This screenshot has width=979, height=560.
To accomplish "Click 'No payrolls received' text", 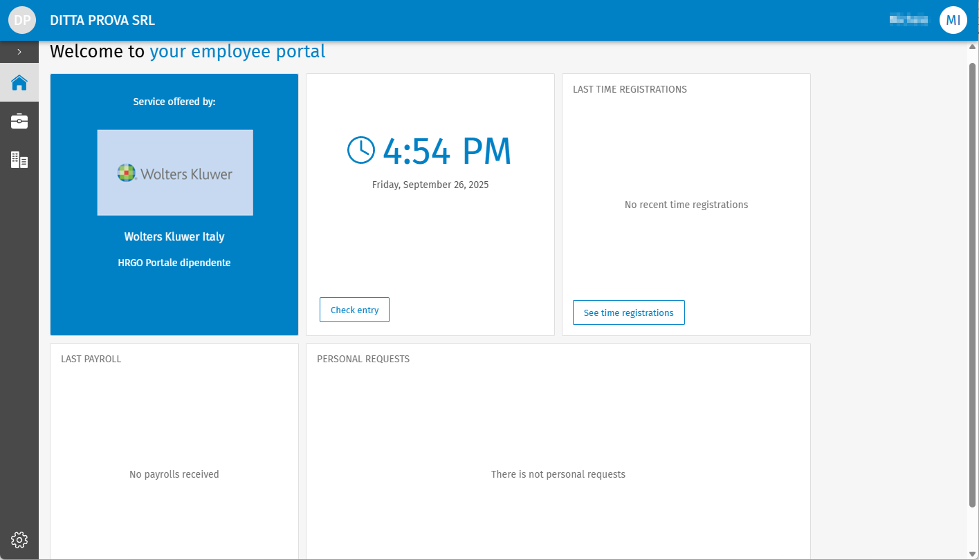I will tap(174, 474).
